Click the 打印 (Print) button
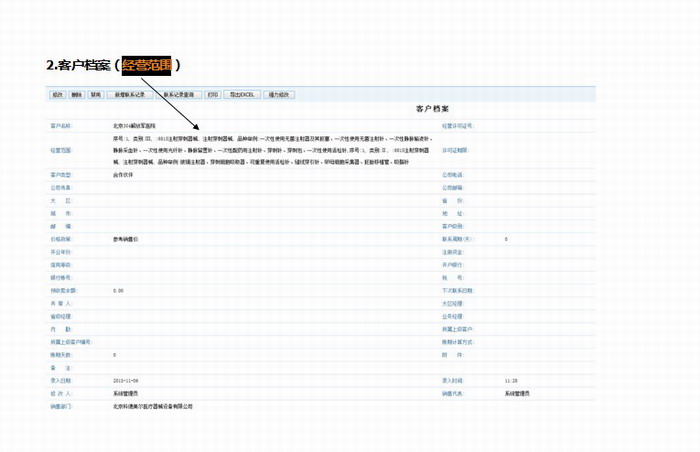This screenshot has width=700, height=452. [x=213, y=95]
